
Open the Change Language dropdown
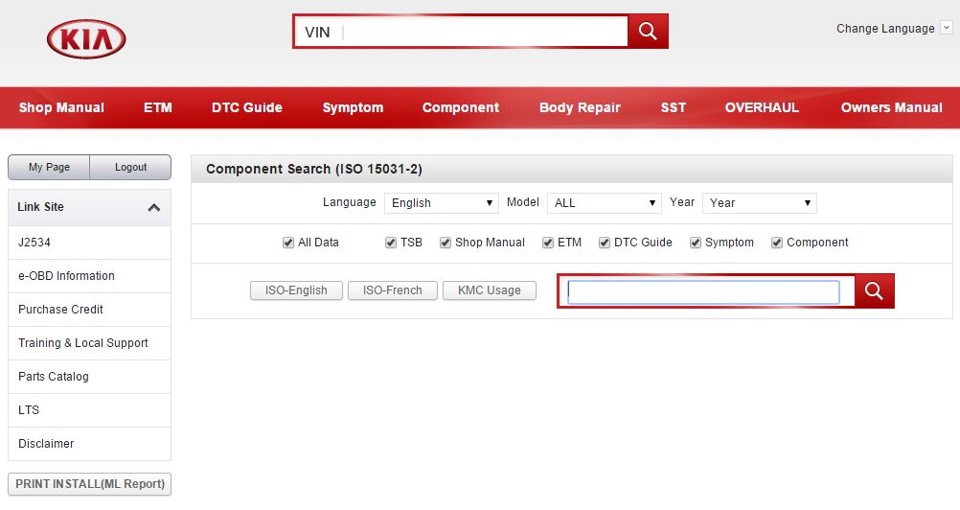(947, 28)
